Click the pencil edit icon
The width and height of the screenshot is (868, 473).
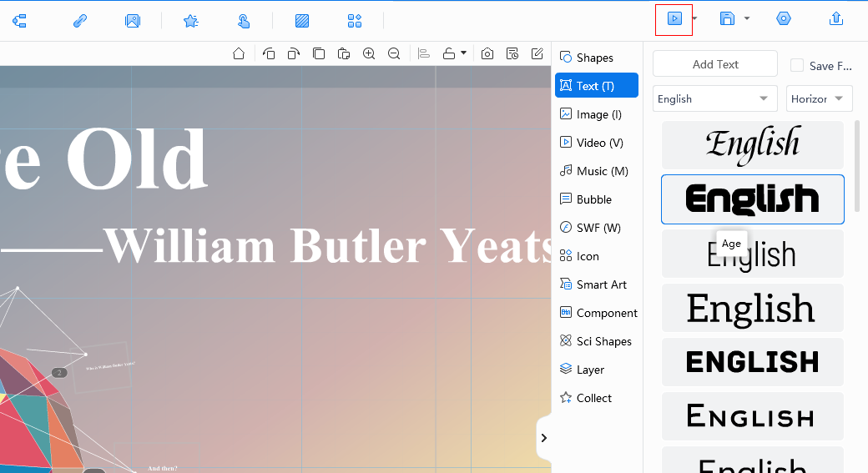tap(537, 53)
